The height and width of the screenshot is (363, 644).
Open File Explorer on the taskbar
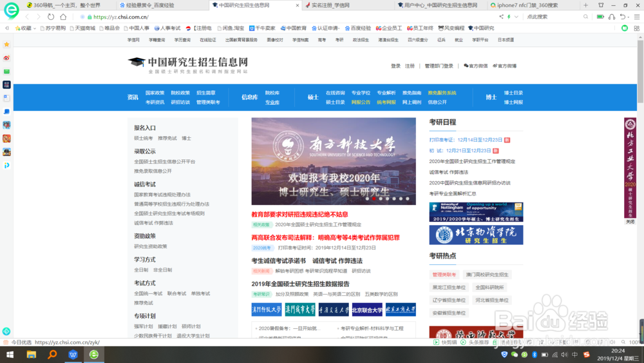(31, 355)
